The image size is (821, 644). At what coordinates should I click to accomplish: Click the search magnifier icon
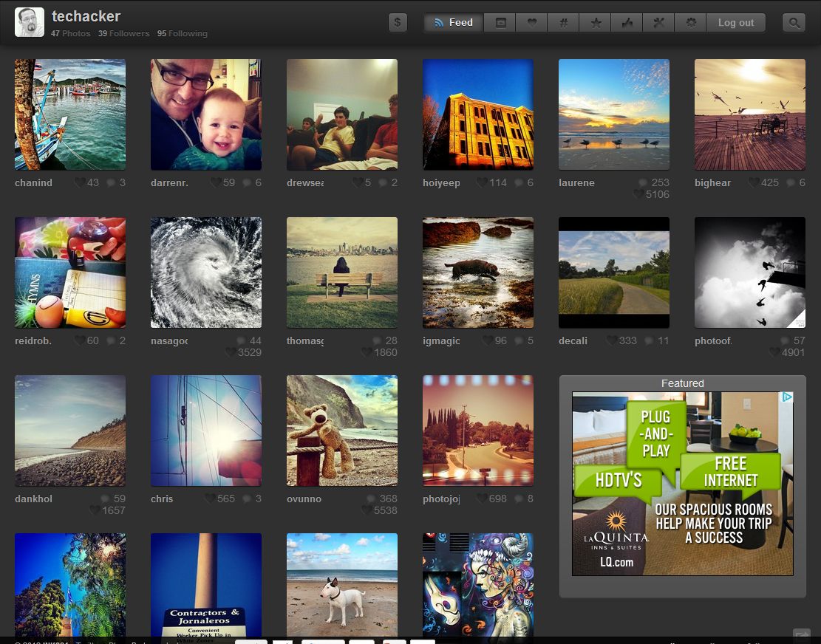[x=794, y=23]
